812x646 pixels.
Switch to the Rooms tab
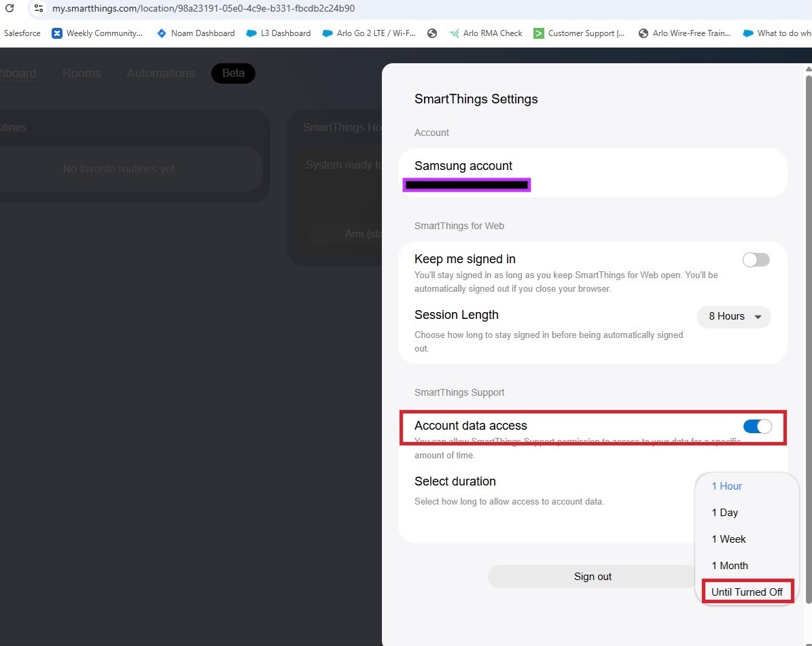coord(82,73)
